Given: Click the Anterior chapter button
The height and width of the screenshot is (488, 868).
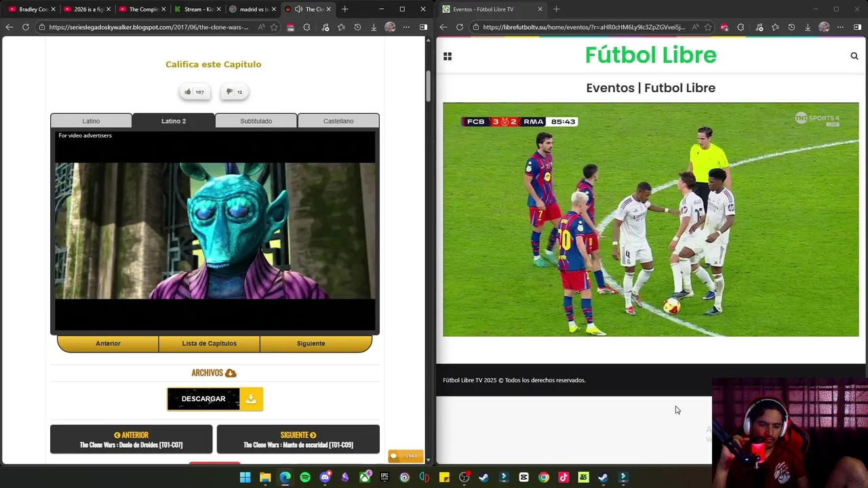Looking at the screenshot, I should click(108, 344).
